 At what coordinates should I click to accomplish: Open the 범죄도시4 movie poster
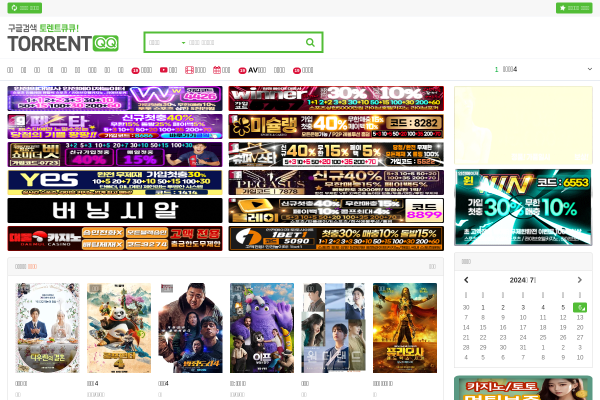click(x=190, y=328)
